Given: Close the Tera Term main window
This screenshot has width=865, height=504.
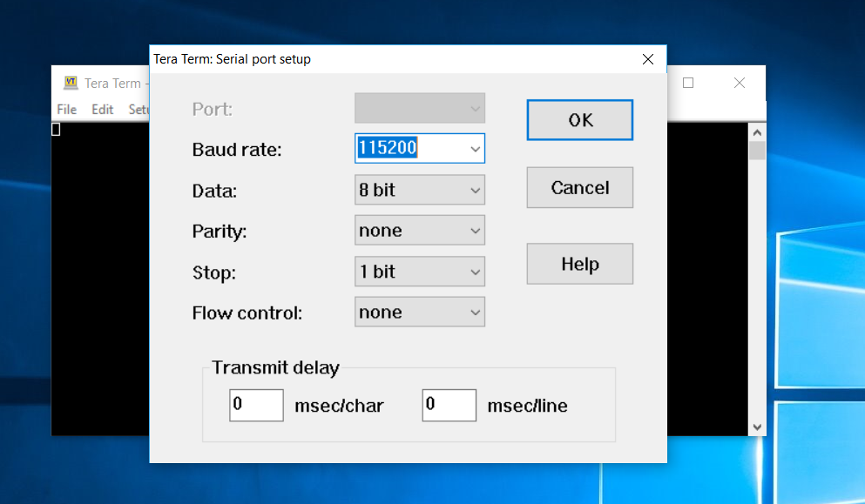Looking at the screenshot, I should point(740,83).
